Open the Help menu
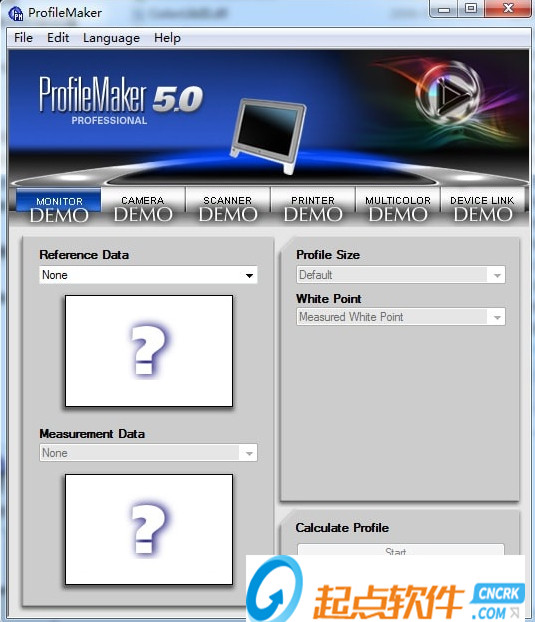This screenshot has width=535, height=622. [167, 38]
